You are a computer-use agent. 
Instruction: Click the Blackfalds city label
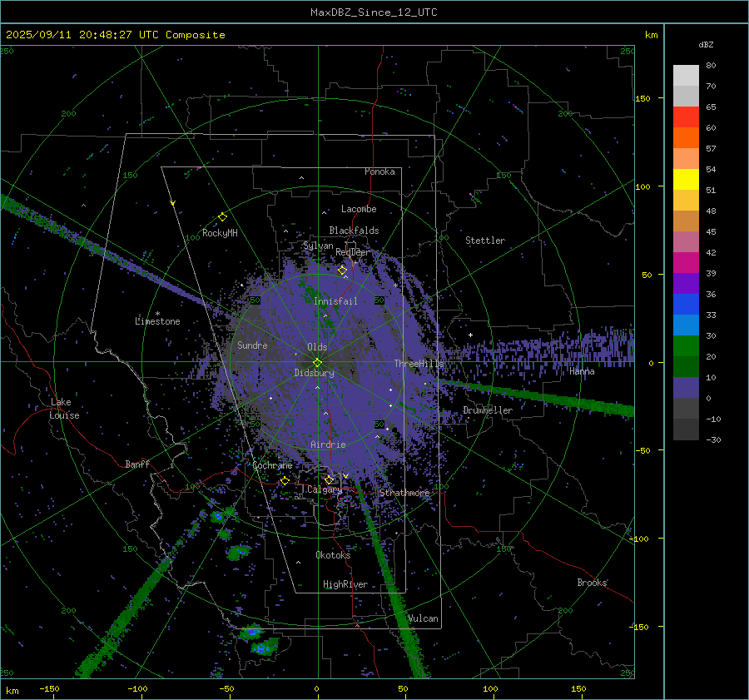(x=354, y=231)
